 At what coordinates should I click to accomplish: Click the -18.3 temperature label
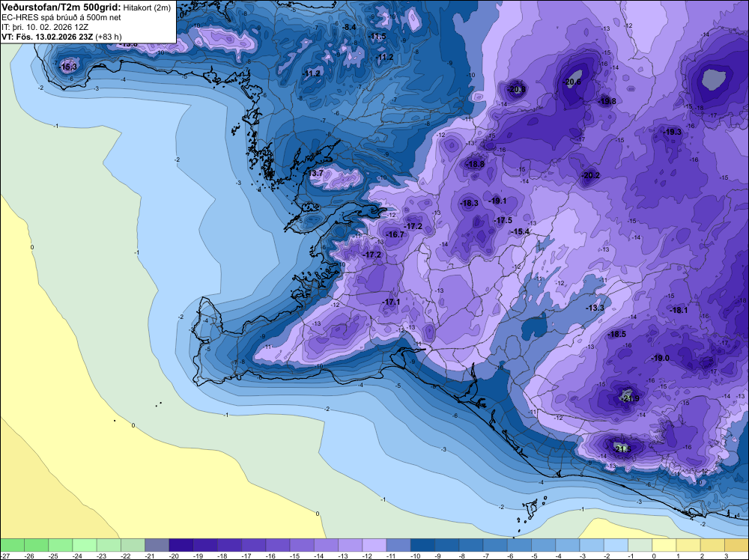[469, 203]
